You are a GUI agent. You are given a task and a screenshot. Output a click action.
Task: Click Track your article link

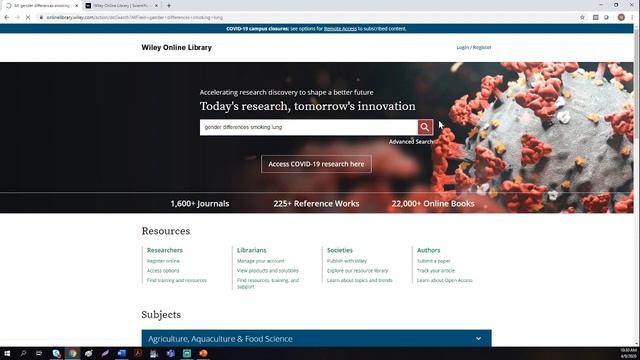(x=436, y=271)
